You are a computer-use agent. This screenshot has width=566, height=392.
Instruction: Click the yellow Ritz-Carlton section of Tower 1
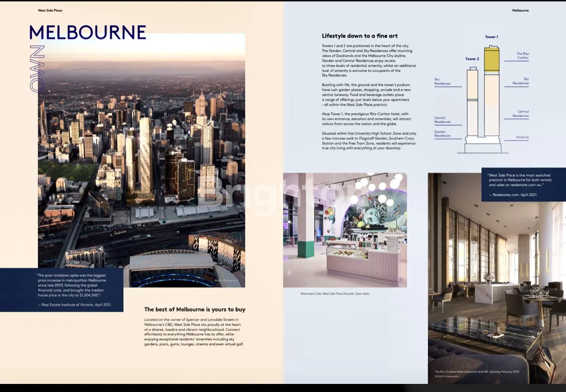coord(491,59)
